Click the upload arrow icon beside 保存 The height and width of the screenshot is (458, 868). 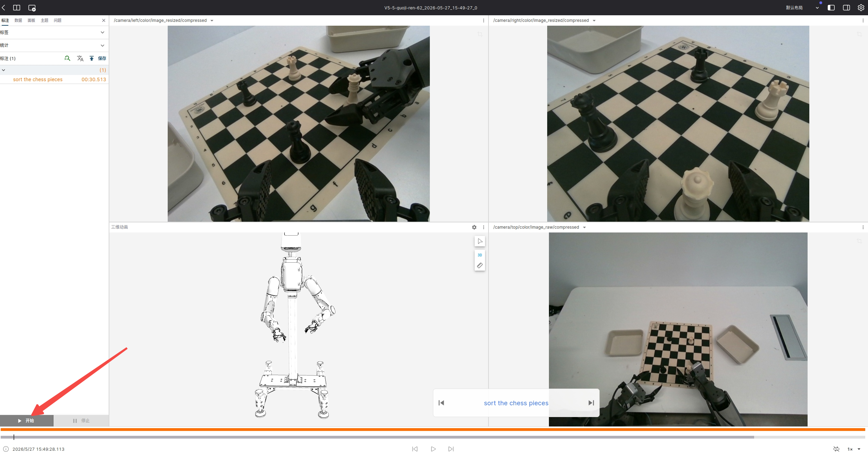(92, 58)
